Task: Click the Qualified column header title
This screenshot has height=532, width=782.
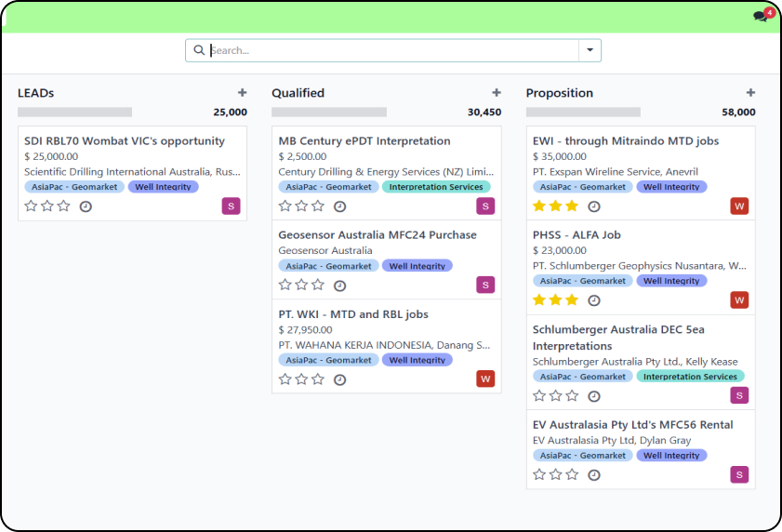Action: 298,93
